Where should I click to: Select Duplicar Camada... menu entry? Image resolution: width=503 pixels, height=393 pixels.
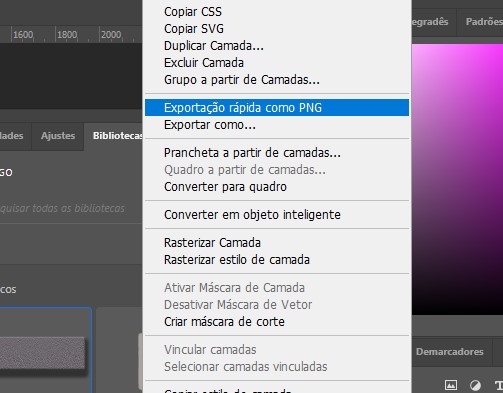tap(277, 46)
